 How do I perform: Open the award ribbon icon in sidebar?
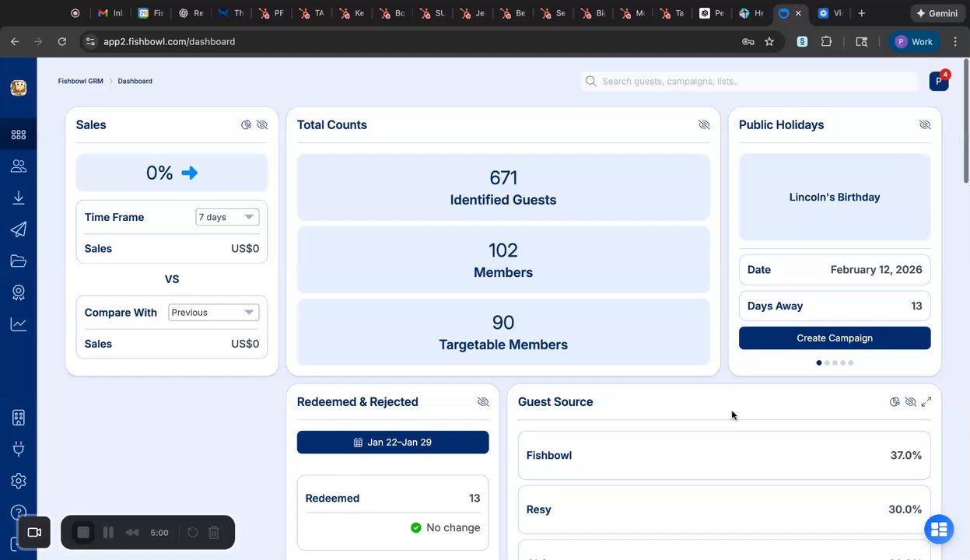(19, 292)
